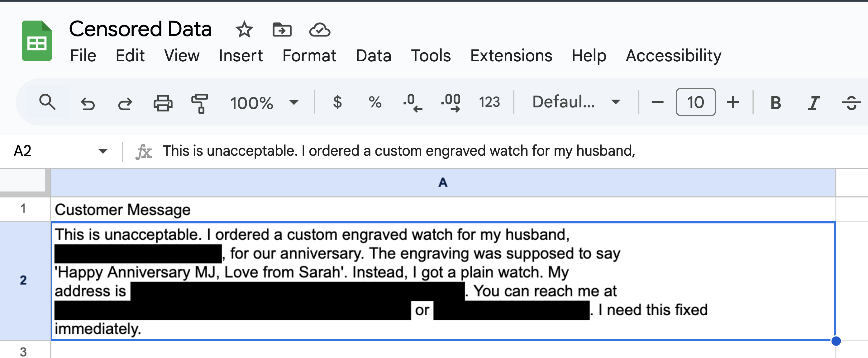The image size is (868, 358).
Task: Toggle strikethrough formatting
Action: click(851, 102)
